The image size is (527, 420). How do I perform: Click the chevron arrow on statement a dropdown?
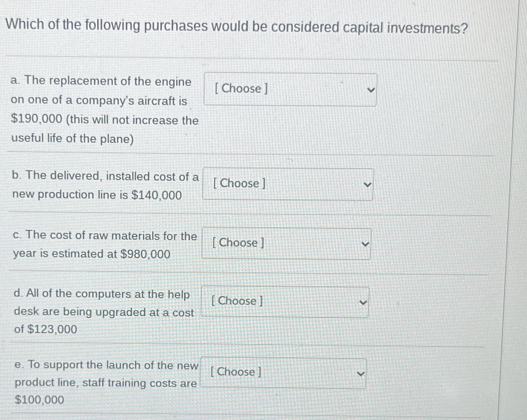pos(371,89)
